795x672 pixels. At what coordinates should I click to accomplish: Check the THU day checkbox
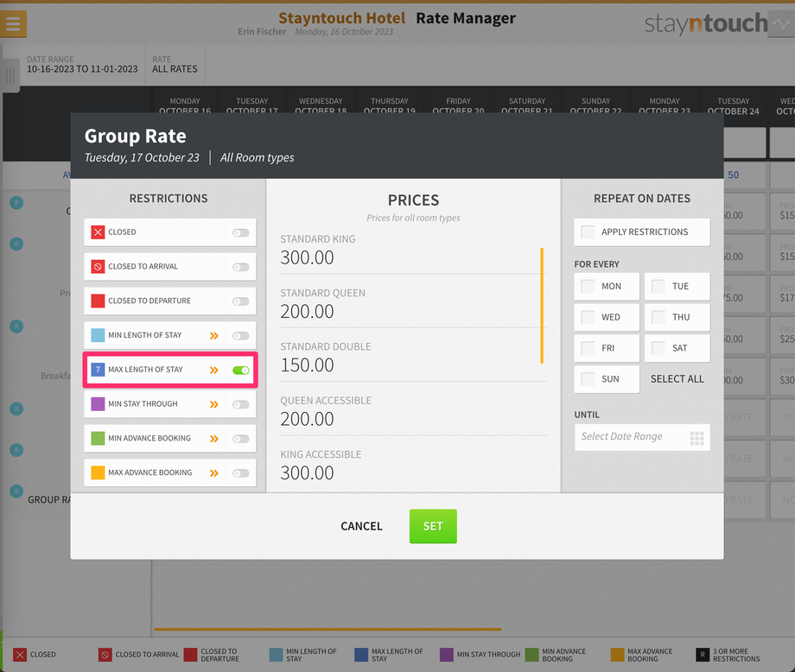pyautogui.click(x=658, y=317)
